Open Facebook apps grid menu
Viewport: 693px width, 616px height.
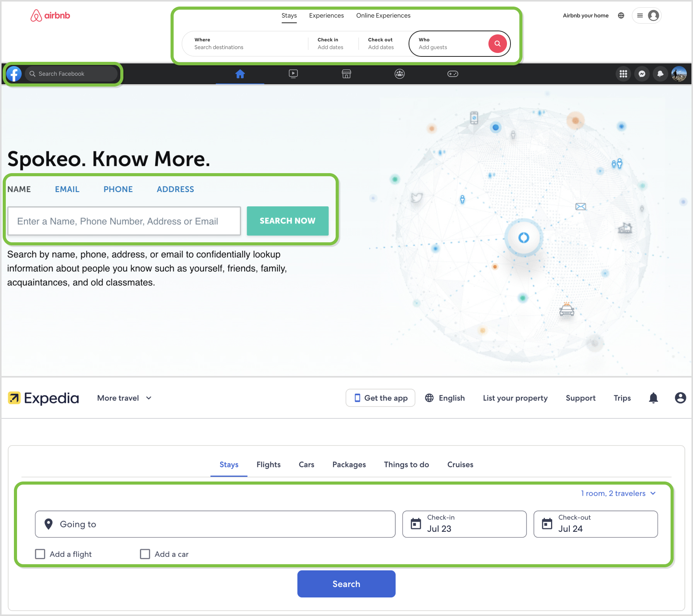623,74
